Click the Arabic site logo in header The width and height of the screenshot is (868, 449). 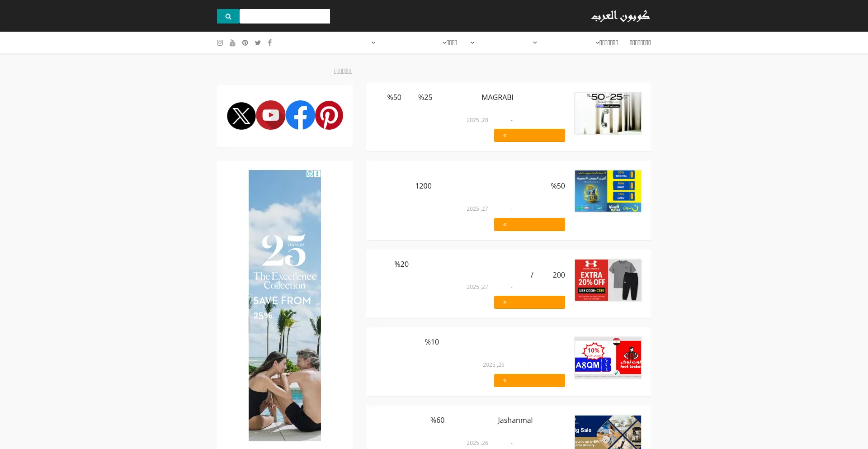pos(620,16)
